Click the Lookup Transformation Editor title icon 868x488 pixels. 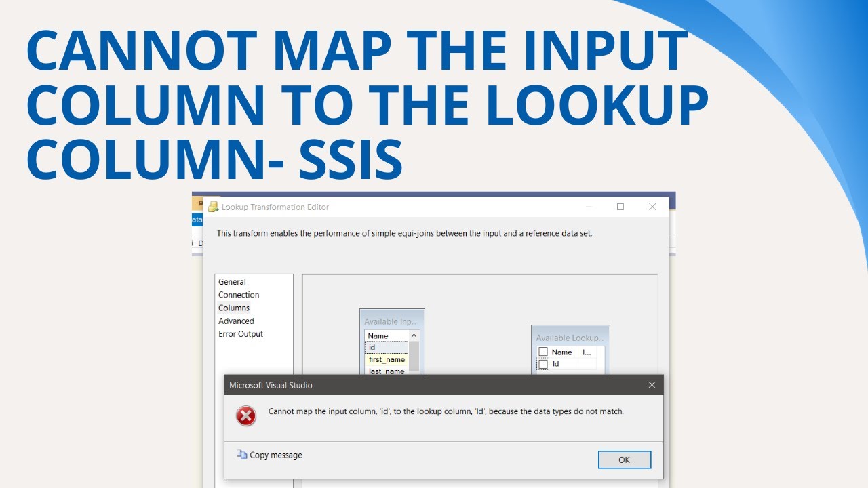click(214, 207)
